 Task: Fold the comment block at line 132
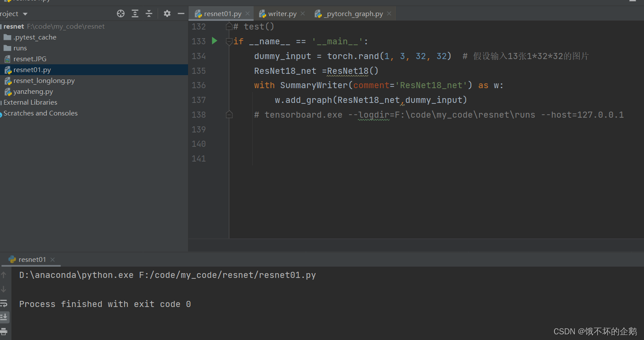click(x=229, y=26)
